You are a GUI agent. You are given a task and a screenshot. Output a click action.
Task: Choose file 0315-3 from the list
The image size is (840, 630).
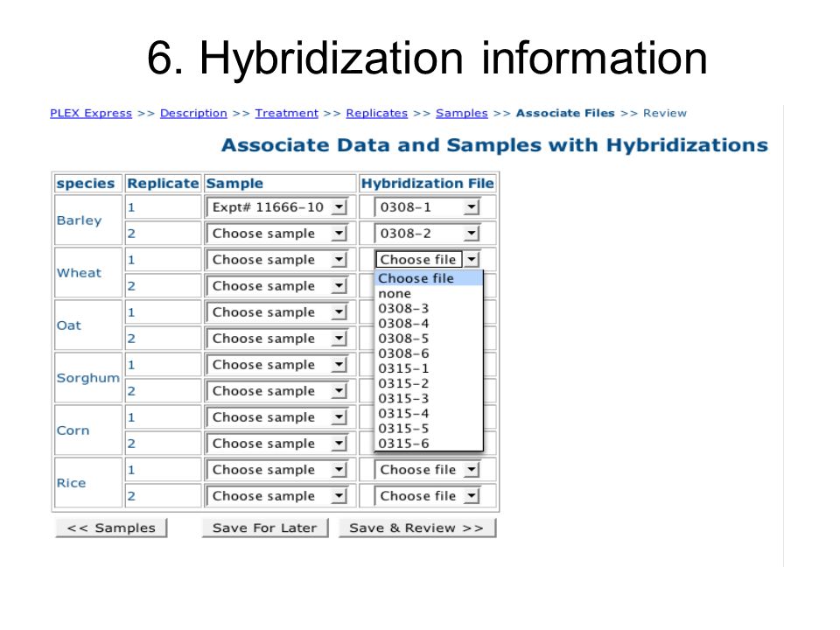point(429,398)
